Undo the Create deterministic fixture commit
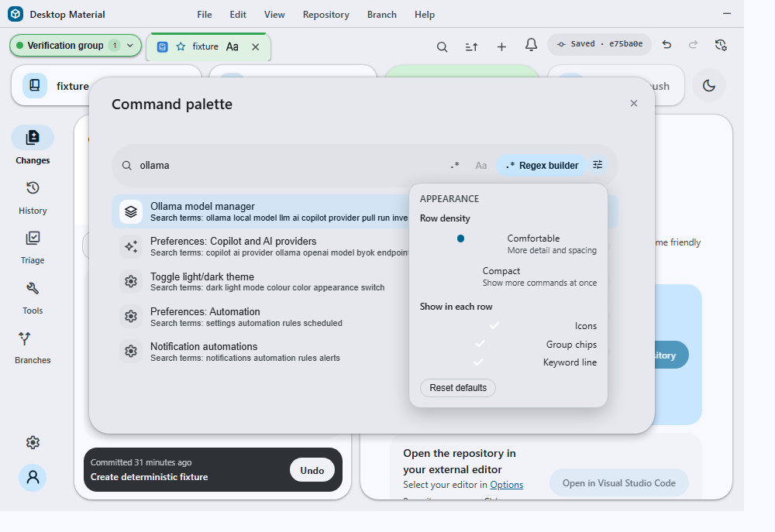Screen dimensions: 775x532 click(312, 470)
